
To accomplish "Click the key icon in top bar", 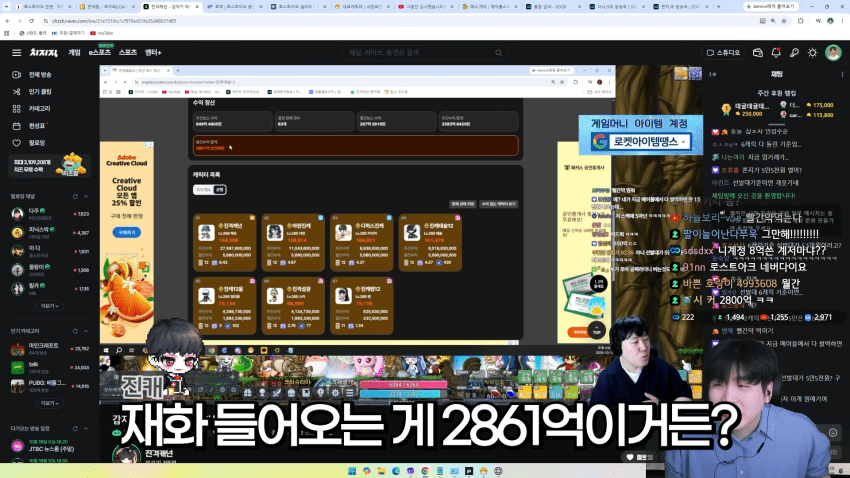I will (794, 53).
